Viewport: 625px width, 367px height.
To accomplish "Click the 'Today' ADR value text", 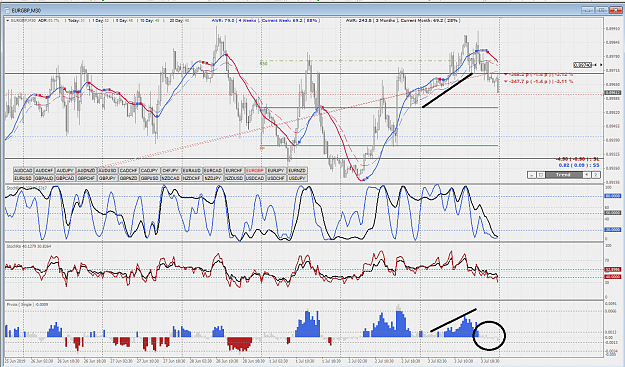I will coord(77,20).
